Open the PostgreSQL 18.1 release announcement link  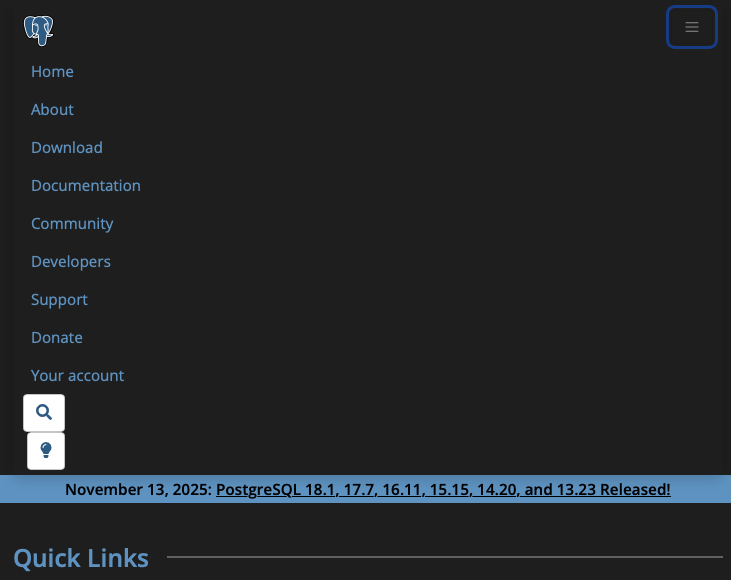pos(443,490)
